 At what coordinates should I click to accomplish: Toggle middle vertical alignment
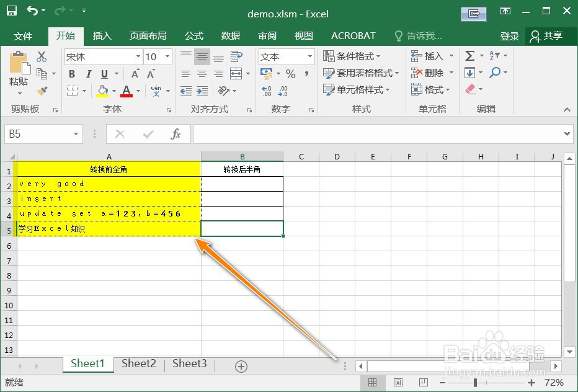(202, 56)
